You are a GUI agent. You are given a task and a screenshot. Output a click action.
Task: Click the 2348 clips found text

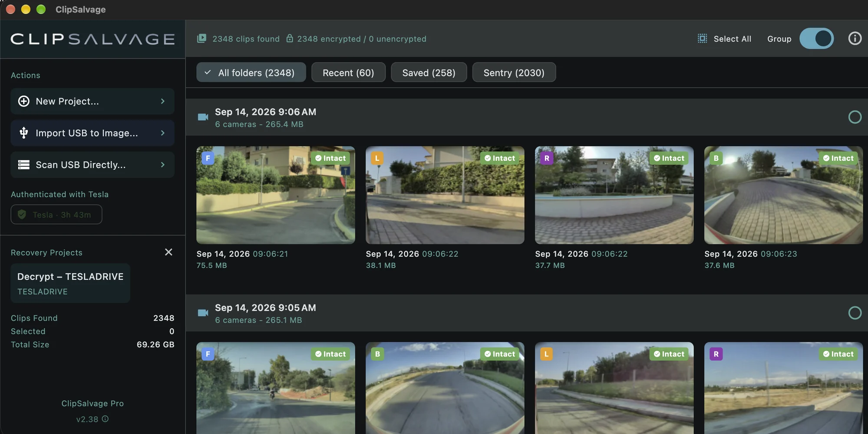[x=246, y=39]
